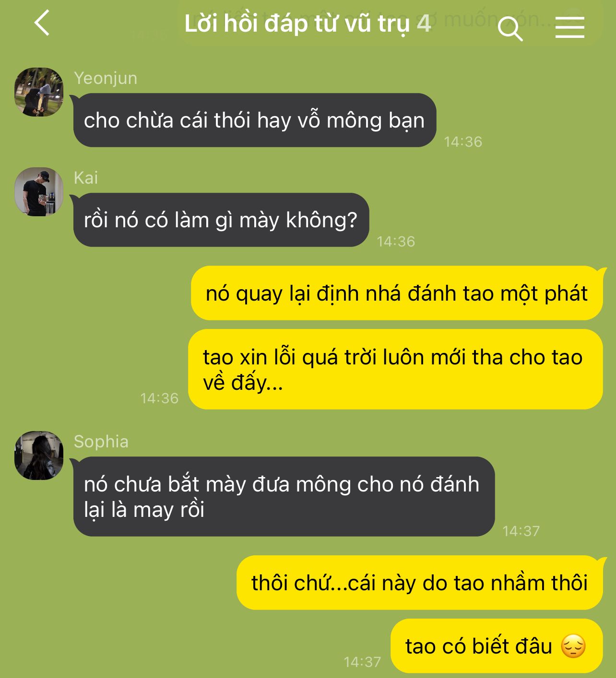Select message "cho chừa cái thói hay vỗ mông bạn"
The height and width of the screenshot is (678, 616).
pyautogui.click(x=255, y=120)
